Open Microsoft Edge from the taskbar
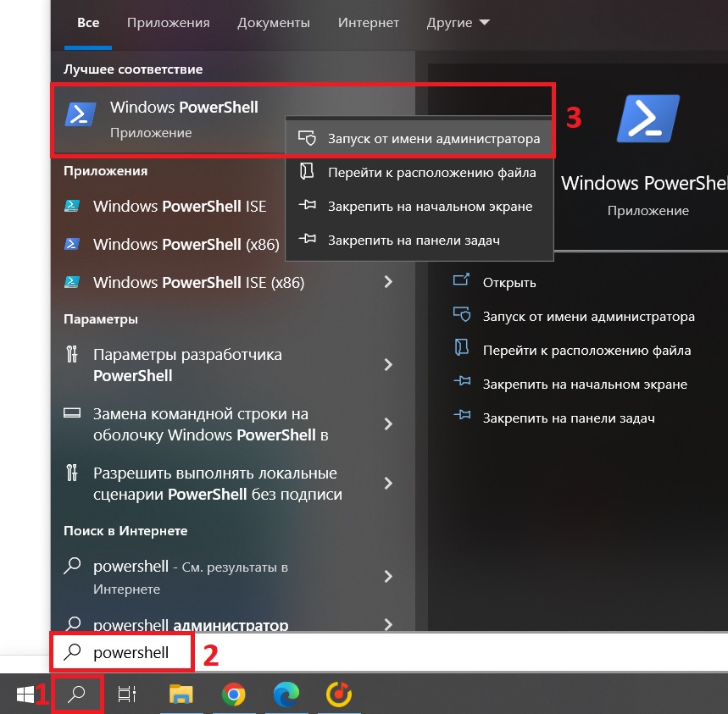Image resolution: width=728 pixels, height=714 pixels. coord(286,694)
